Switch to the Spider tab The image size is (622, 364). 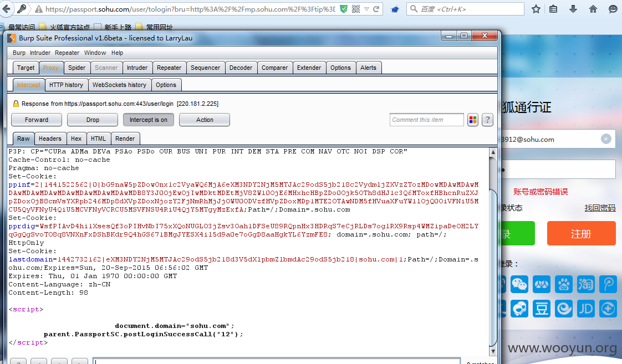(77, 68)
